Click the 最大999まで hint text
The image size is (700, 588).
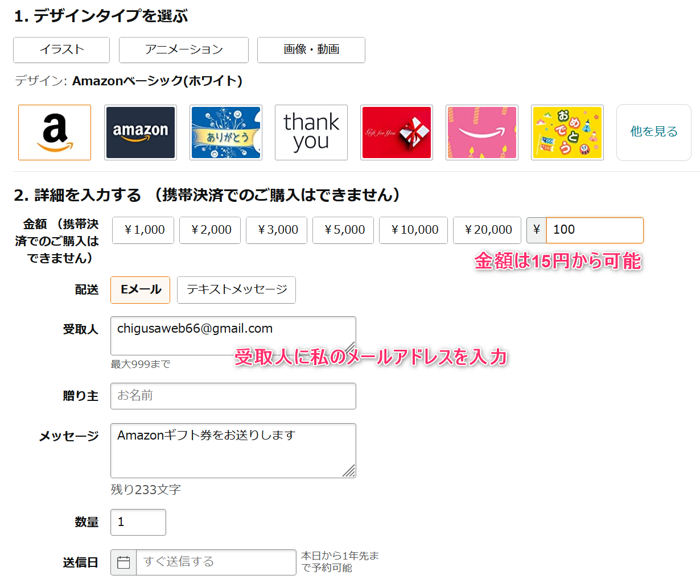(141, 364)
